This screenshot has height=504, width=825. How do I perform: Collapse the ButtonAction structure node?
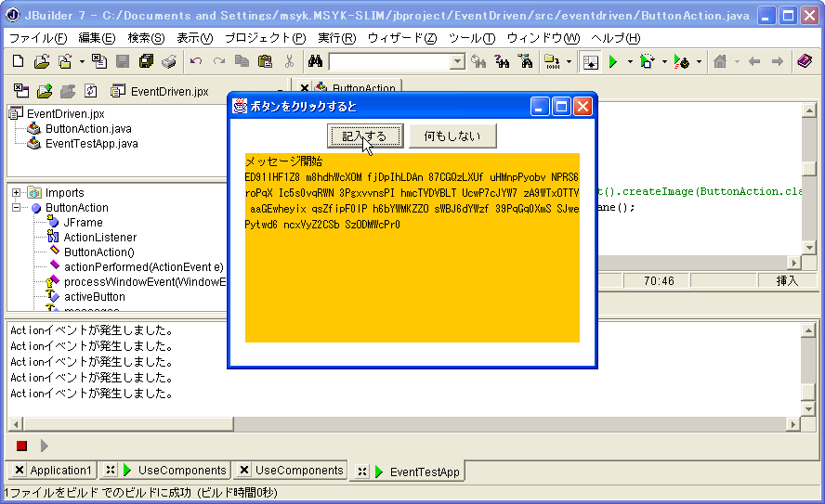click(16, 208)
